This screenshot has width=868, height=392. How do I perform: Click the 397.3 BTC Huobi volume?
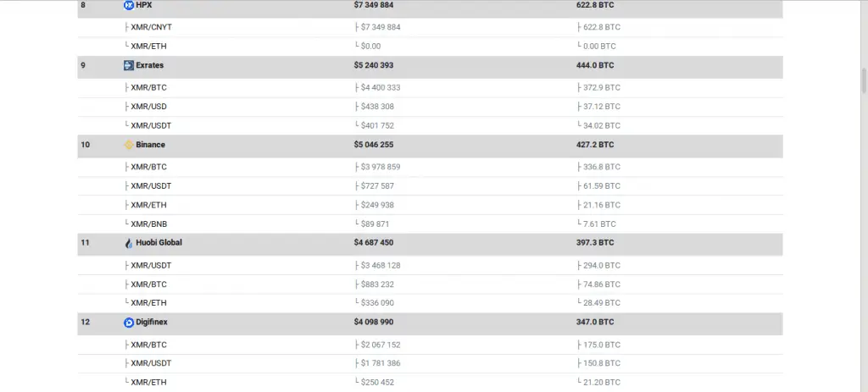pos(595,243)
